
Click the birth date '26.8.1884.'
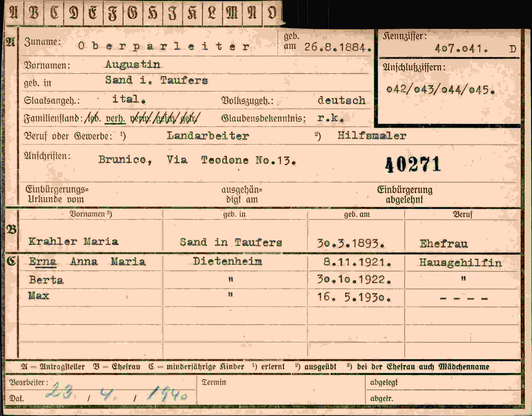[338, 47]
